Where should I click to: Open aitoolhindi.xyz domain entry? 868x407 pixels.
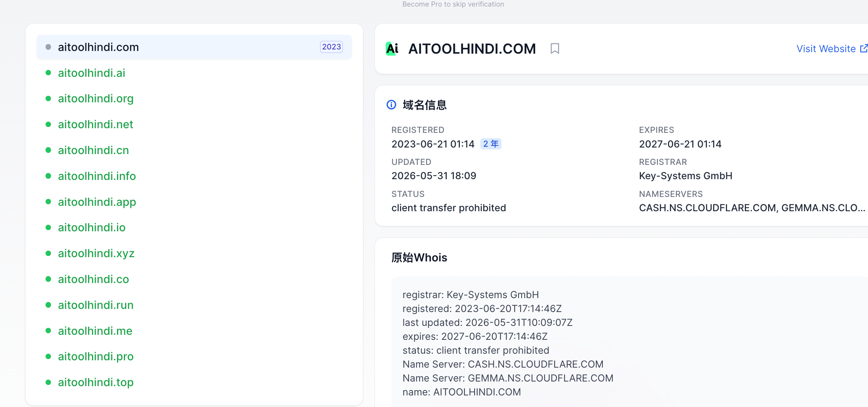96,253
